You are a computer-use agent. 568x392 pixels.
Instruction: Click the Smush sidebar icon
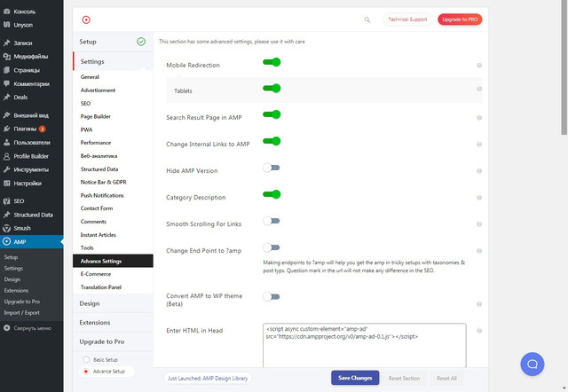(x=6, y=228)
